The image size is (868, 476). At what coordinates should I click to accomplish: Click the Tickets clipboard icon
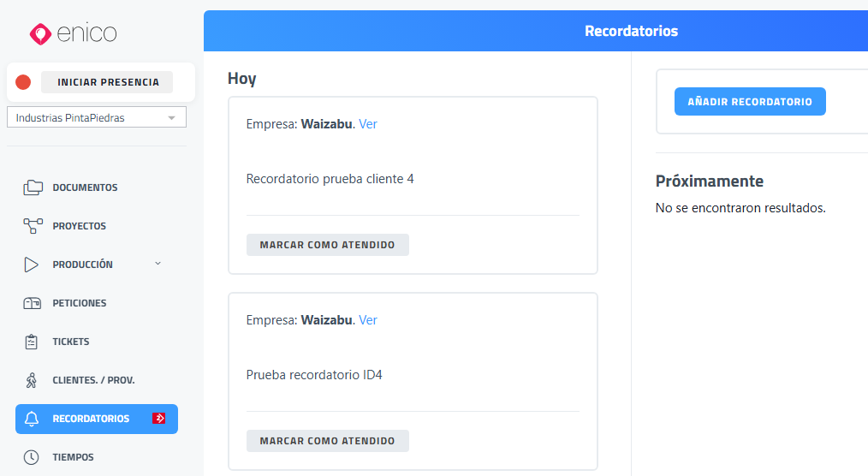33,342
